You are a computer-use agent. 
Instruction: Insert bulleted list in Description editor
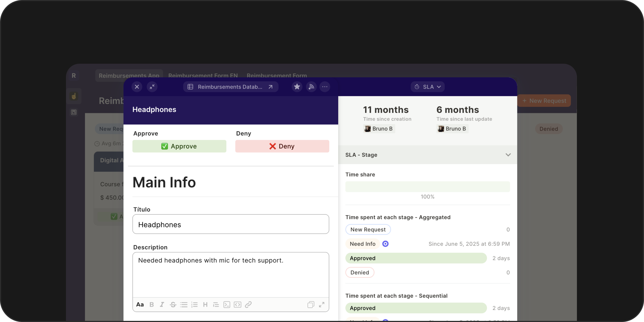184,305
